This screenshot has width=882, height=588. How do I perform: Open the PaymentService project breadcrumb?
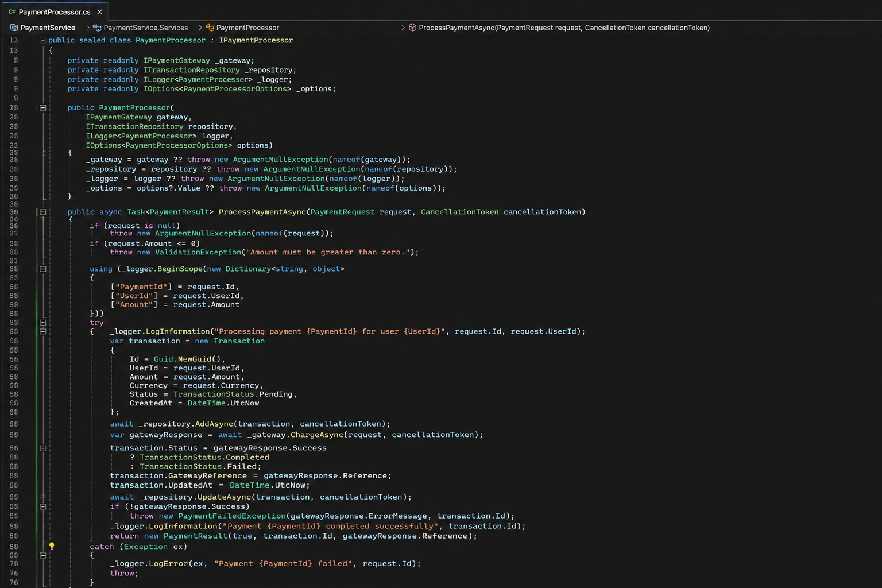(42, 28)
